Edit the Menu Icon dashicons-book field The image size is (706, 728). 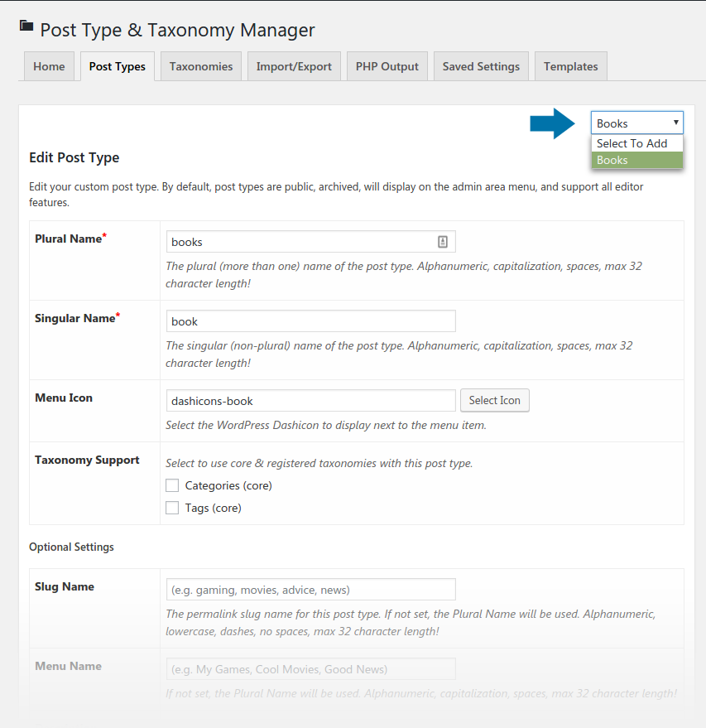(310, 401)
